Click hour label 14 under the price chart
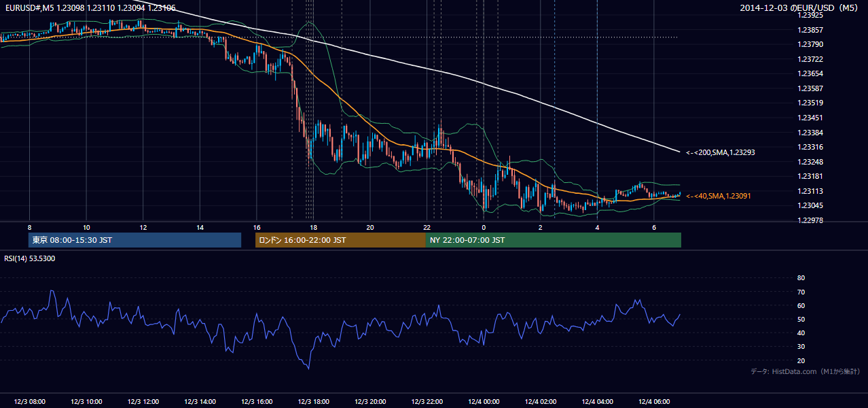 [x=200, y=227]
